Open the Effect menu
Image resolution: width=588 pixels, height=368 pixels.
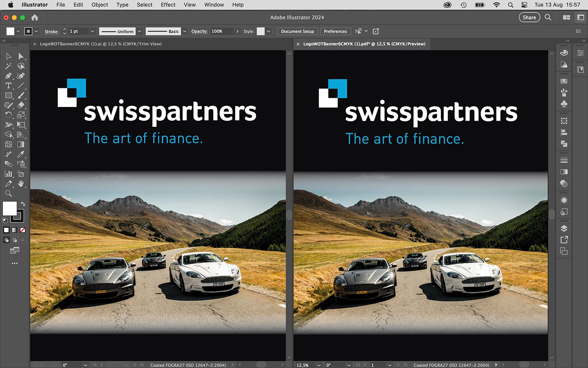[168, 5]
